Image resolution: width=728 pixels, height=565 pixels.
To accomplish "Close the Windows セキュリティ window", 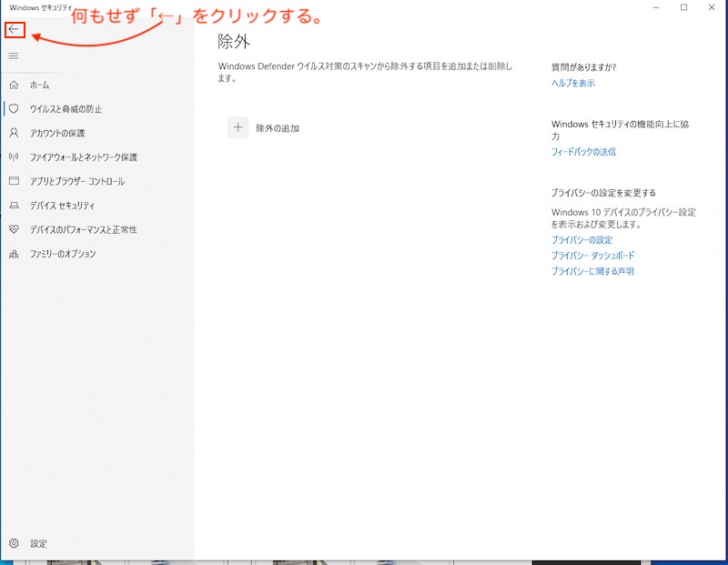I will [x=712, y=7].
